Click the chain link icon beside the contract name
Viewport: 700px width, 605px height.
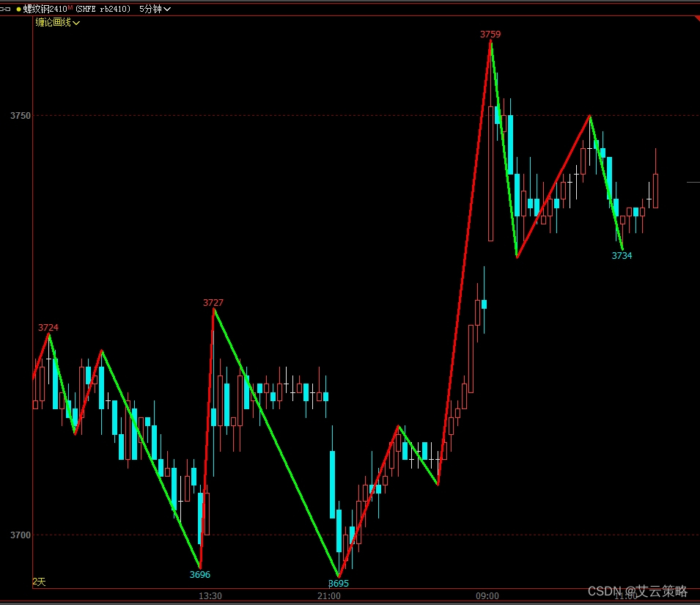click(x=5, y=9)
